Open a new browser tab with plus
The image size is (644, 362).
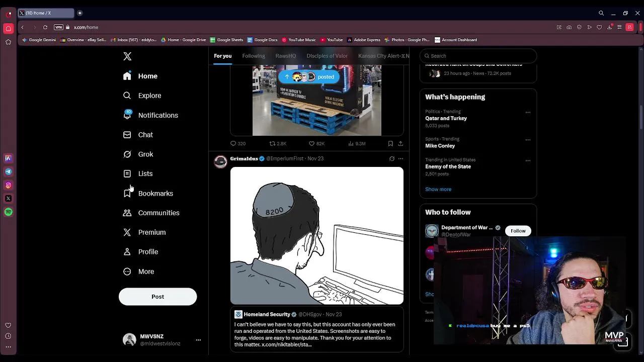pos(79,13)
